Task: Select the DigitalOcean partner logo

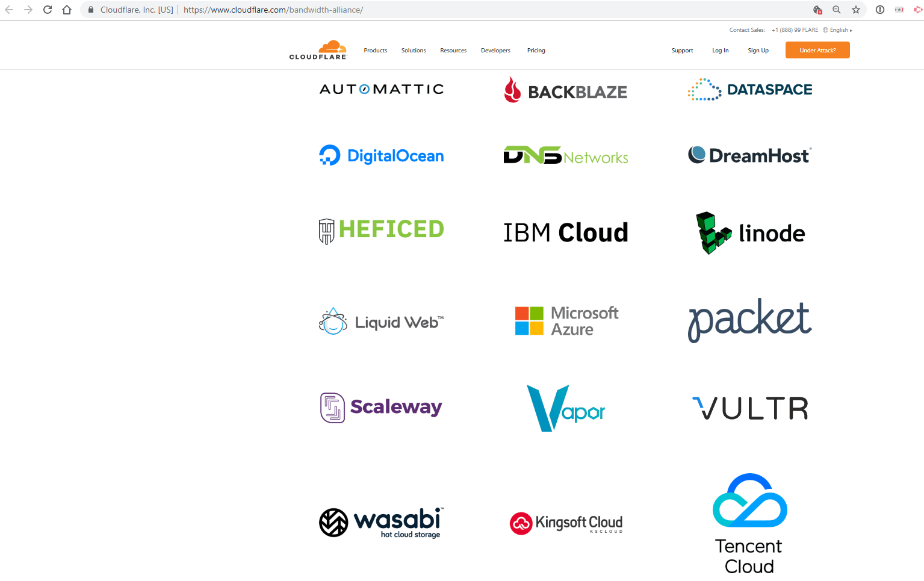Action: 381,155
